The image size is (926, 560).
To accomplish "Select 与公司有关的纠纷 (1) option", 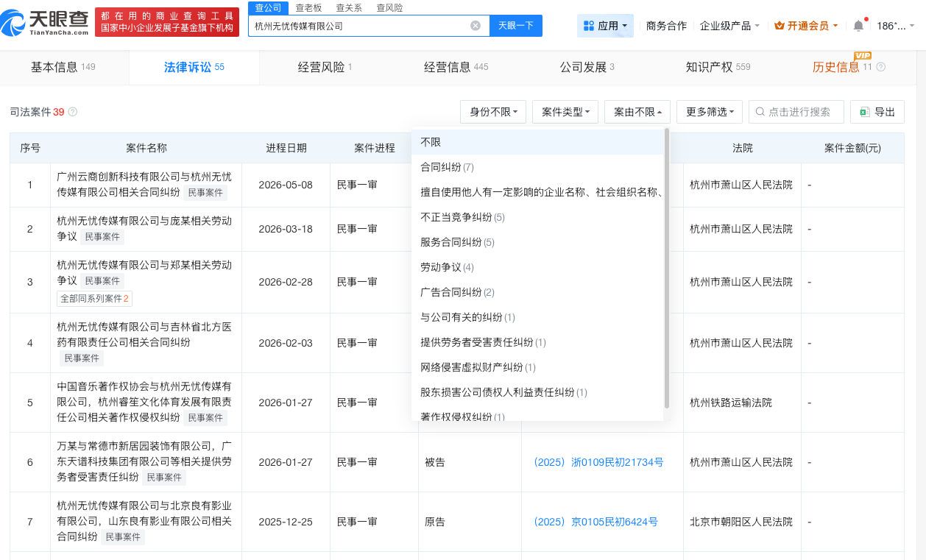I will point(538,317).
